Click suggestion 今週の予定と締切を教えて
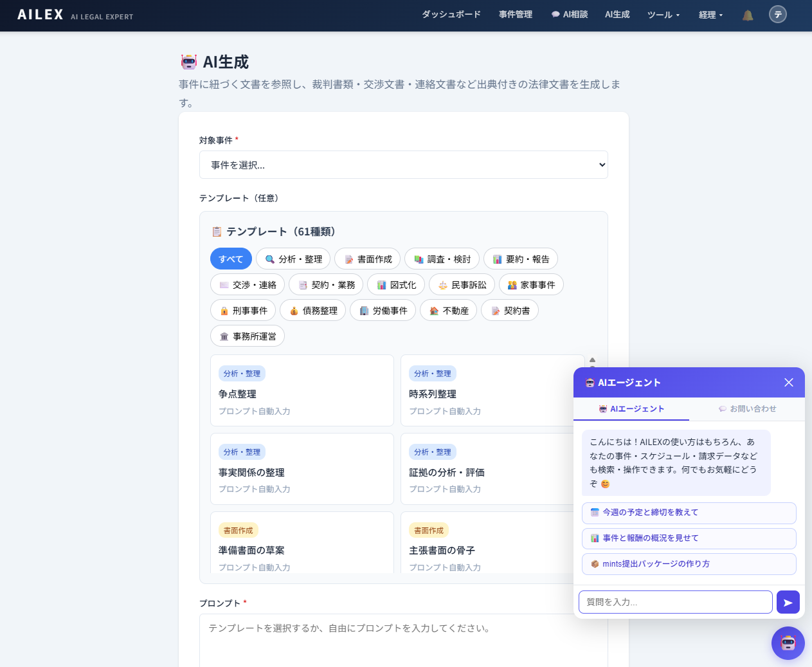 click(689, 513)
